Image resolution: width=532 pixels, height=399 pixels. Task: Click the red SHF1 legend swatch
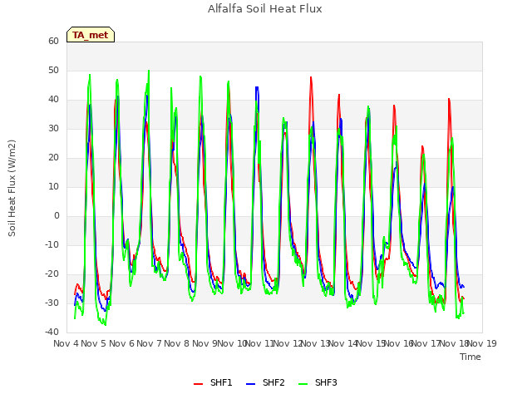(x=198, y=384)
